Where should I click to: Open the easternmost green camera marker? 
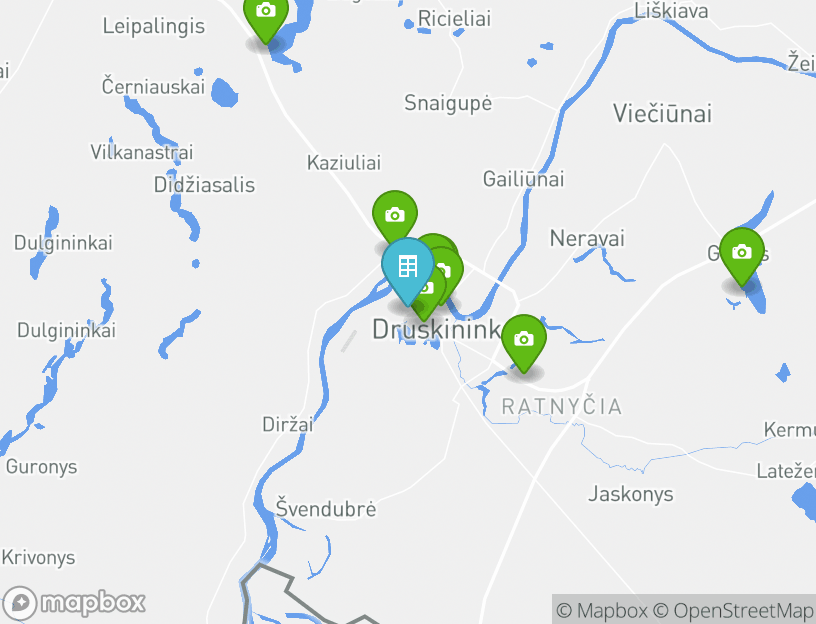[x=742, y=252]
